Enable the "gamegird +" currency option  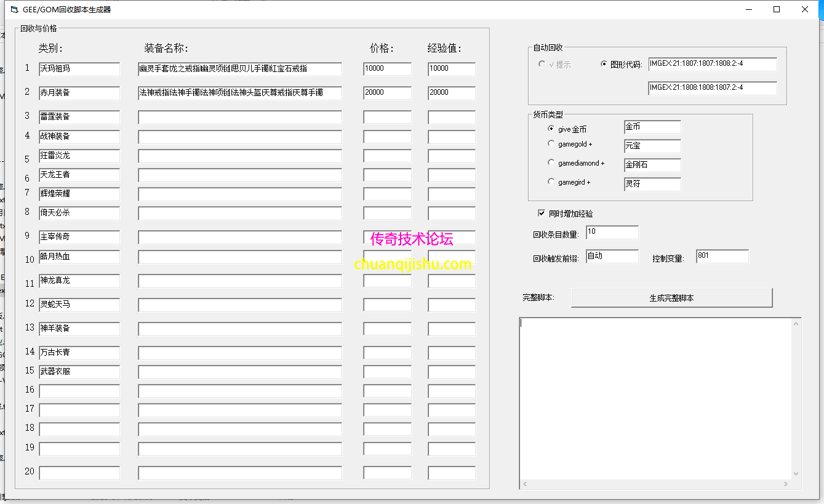(x=550, y=182)
